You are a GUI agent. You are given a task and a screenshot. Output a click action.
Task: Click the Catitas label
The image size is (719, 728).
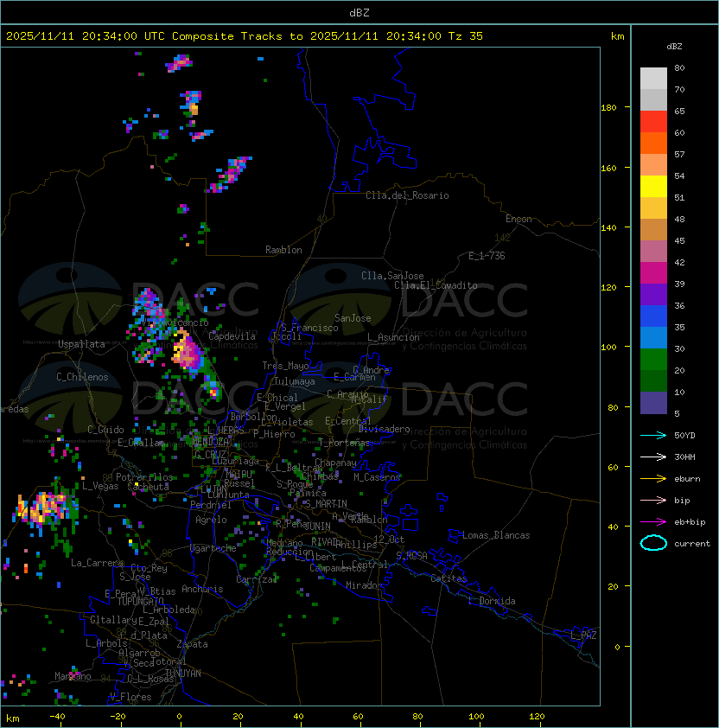(449, 578)
